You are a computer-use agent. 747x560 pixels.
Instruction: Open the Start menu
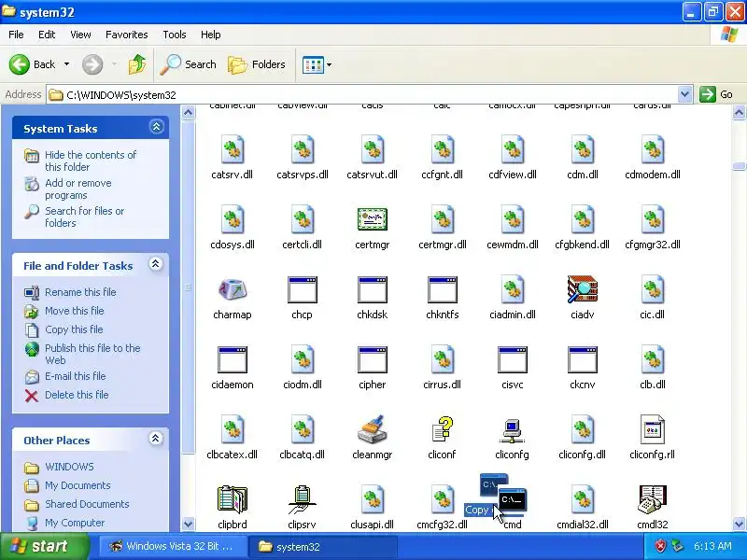[44, 546]
